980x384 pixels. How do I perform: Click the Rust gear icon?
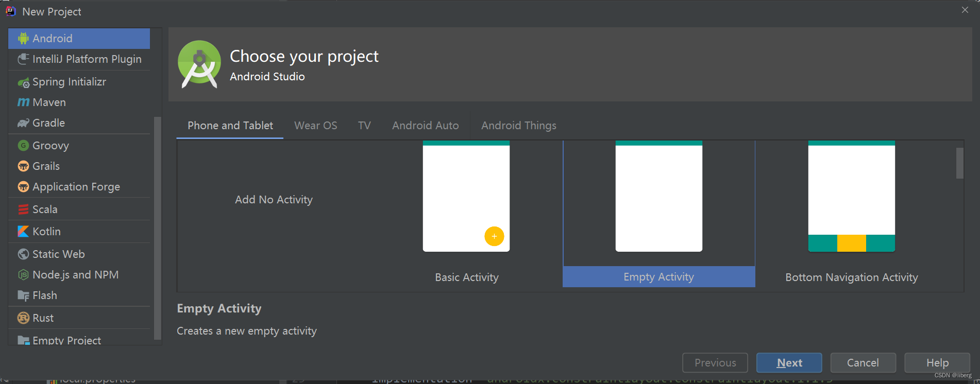click(x=23, y=318)
